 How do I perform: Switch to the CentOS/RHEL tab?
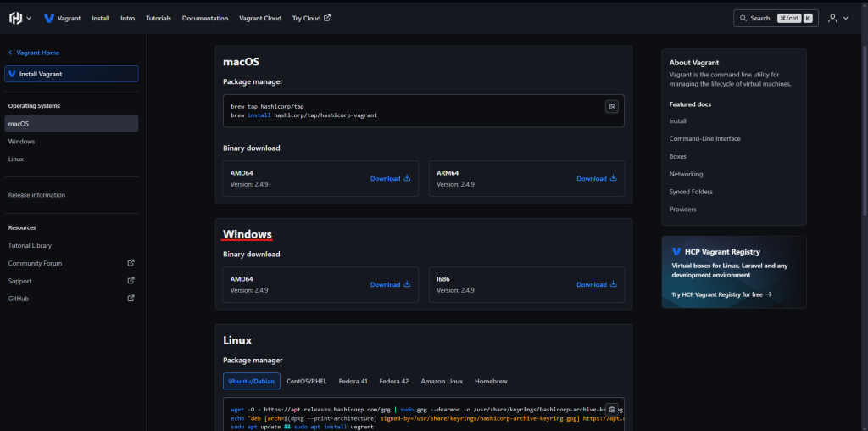click(x=307, y=381)
